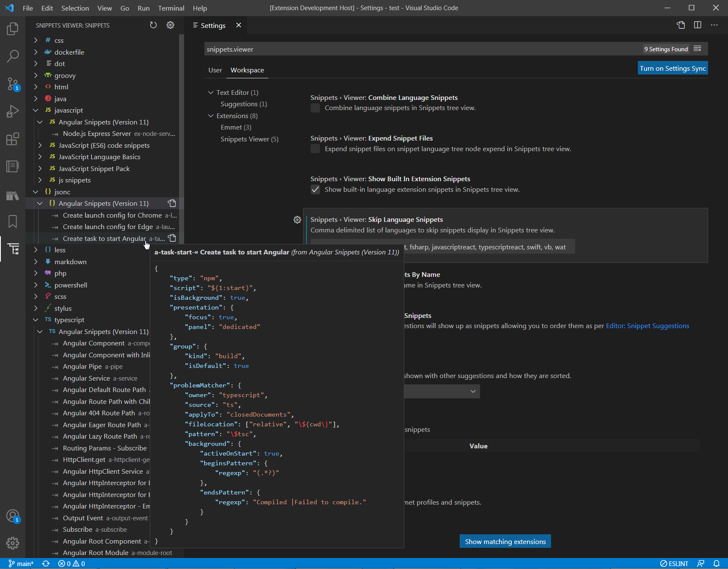Open the Extensions view icon

coord(13,139)
